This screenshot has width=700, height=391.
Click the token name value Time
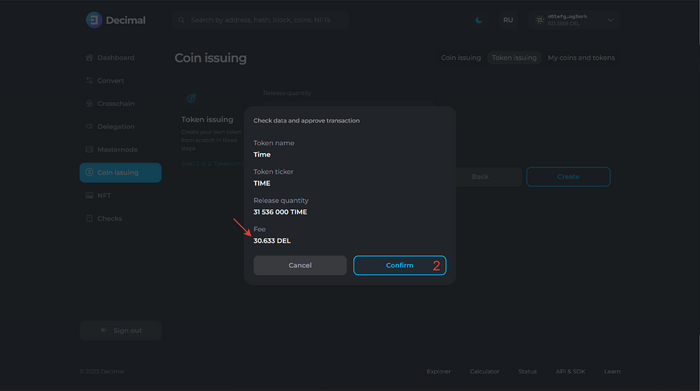262,154
